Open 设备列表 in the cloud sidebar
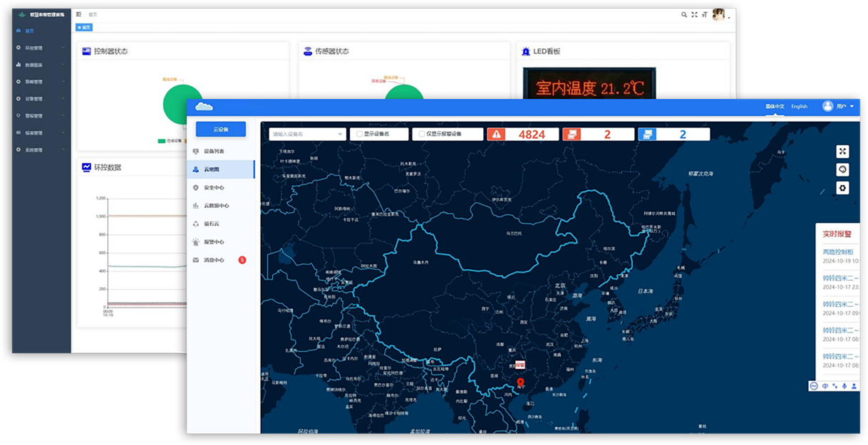 pyautogui.click(x=214, y=151)
